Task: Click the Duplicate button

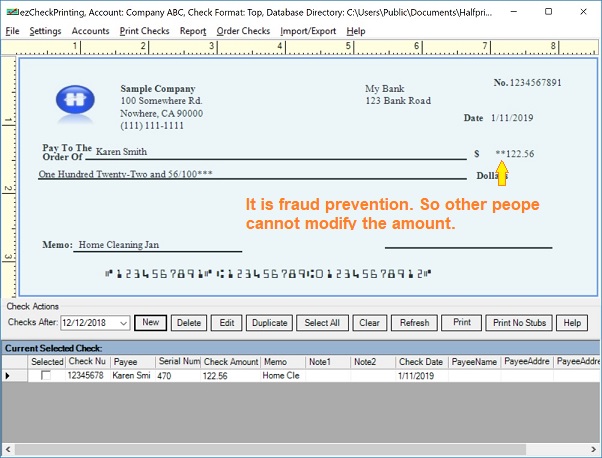Action: [x=268, y=323]
